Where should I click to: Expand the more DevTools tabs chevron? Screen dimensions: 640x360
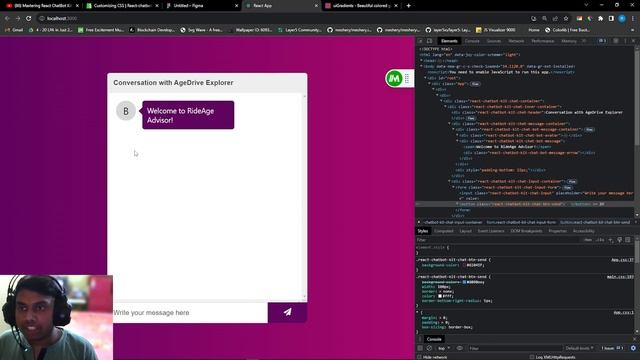584,41
